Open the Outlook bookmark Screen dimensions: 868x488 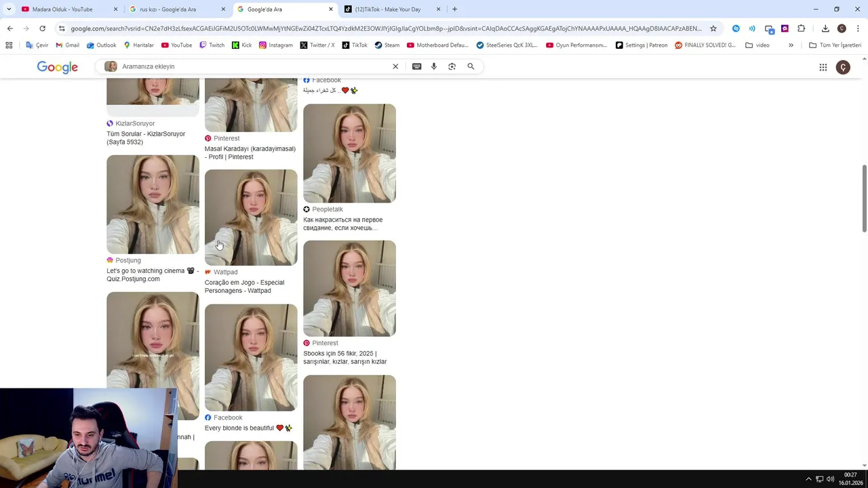click(101, 45)
